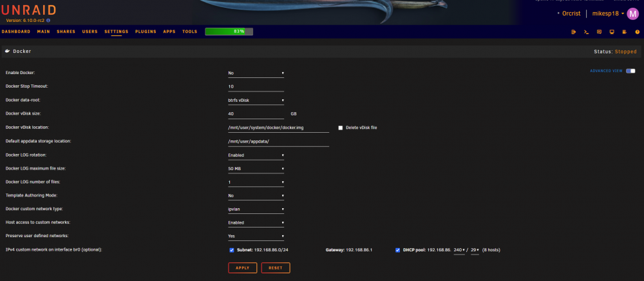644x281 pixels.
Task: Click the IPv4 custom network on interface br0 label
Action: (x=54, y=250)
